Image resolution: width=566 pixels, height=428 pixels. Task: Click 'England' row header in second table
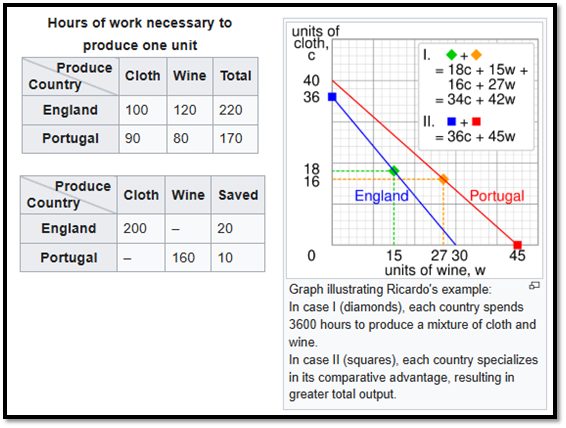pyautogui.click(x=69, y=228)
